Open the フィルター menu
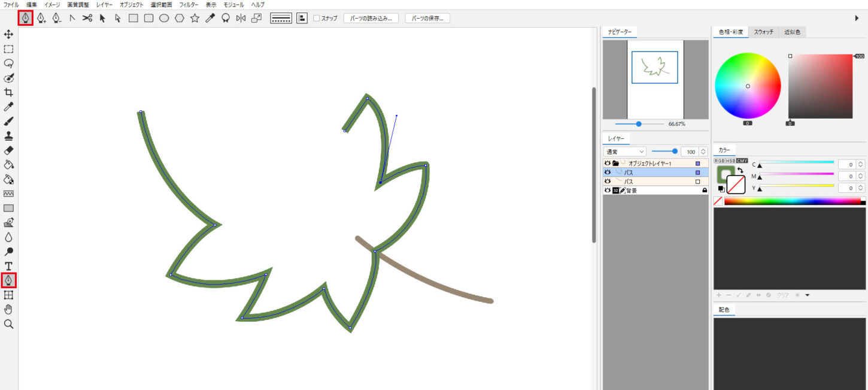The width and height of the screenshot is (868, 390). coord(189,4)
